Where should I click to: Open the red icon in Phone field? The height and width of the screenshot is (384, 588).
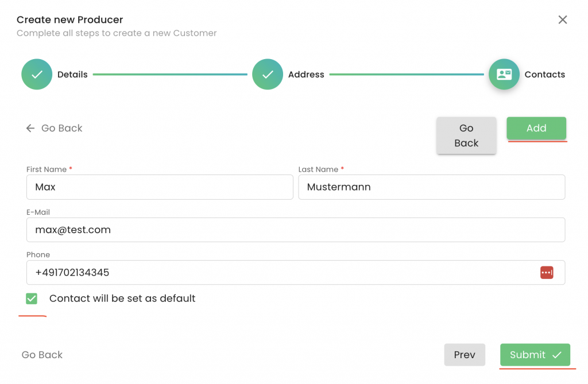(547, 273)
